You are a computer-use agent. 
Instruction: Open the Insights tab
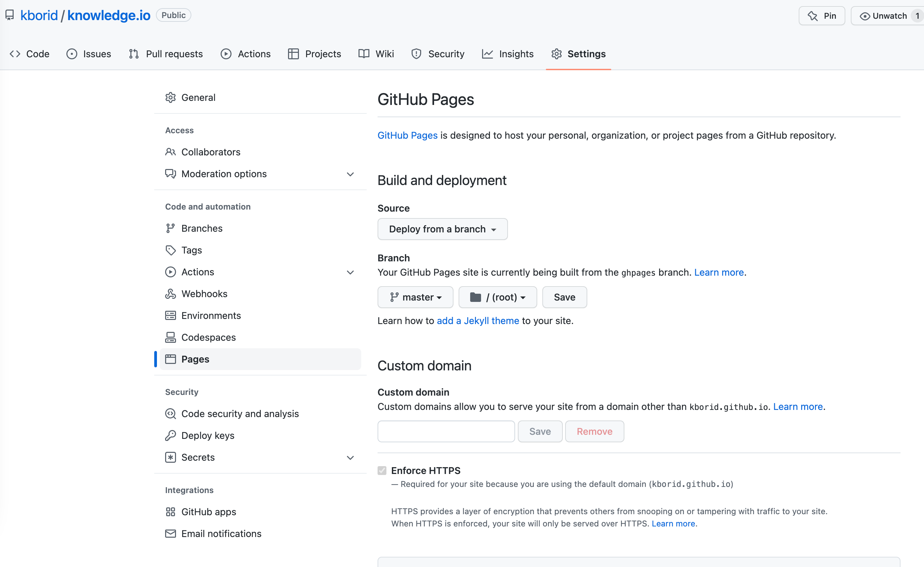[x=508, y=54]
